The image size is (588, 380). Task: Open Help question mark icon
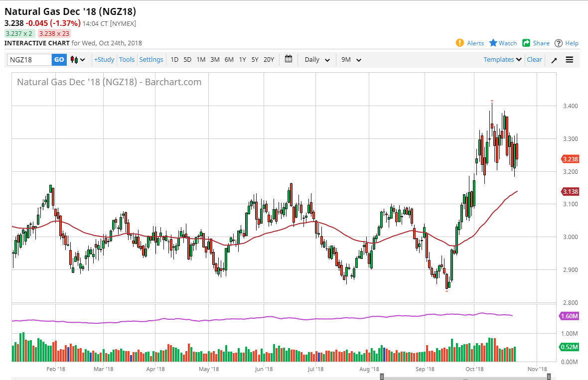click(x=559, y=43)
